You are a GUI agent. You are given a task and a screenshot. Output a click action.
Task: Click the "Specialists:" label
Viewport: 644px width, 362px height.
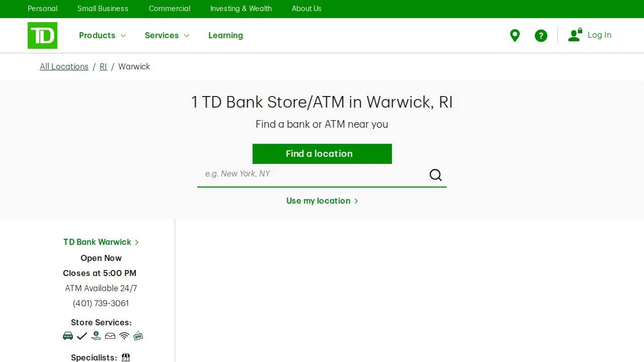[x=94, y=357]
